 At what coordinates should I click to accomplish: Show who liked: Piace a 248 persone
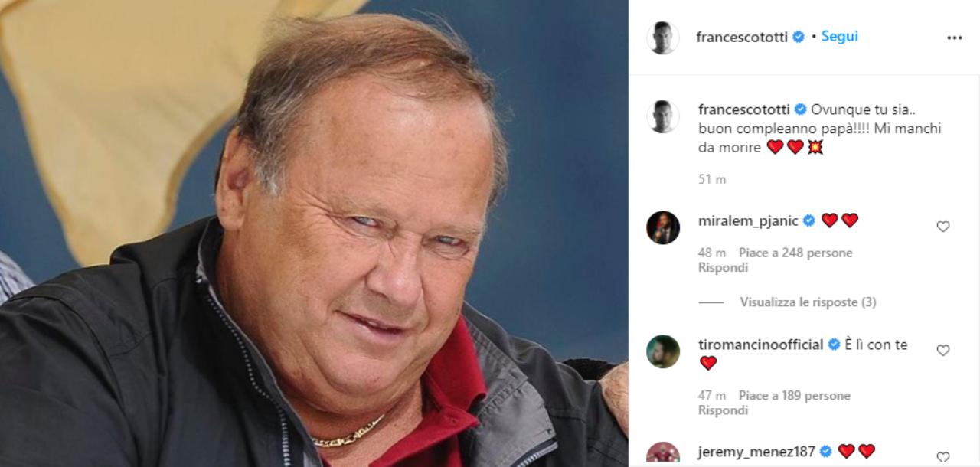pyautogui.click(x=795, y=253)
